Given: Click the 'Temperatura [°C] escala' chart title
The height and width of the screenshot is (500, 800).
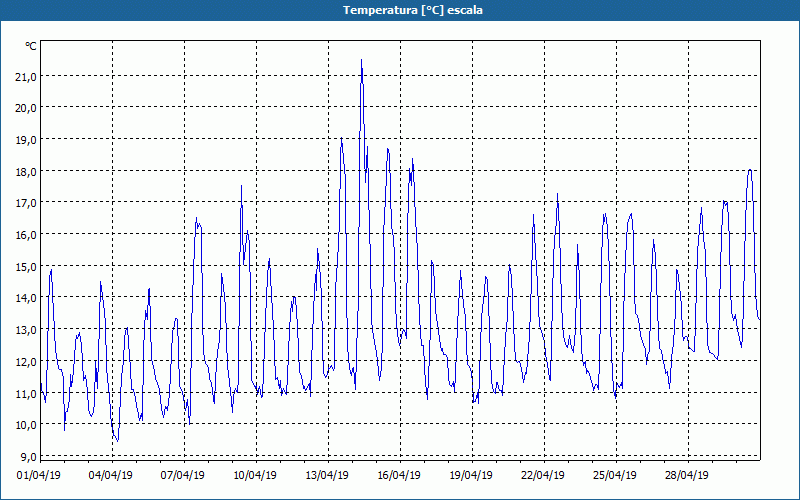Looking at the screenshot, I should click(x=413, y=10).
